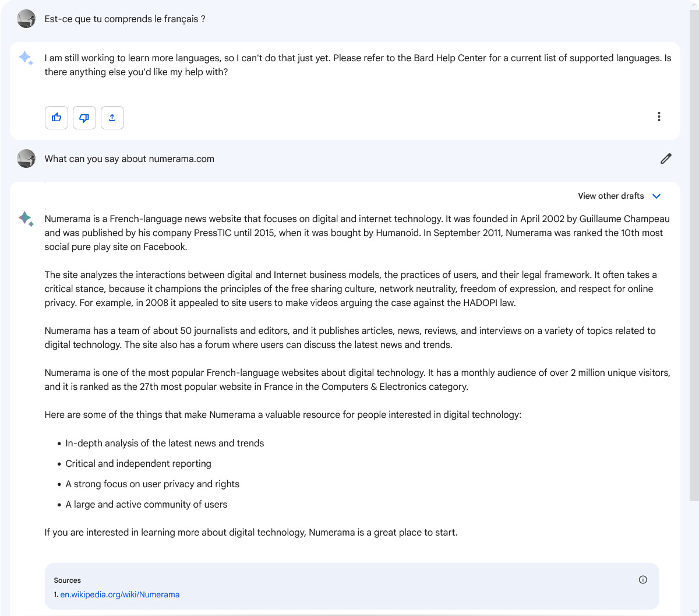
Task: Click the "Sources" heading label
Action: coord(67,580)
